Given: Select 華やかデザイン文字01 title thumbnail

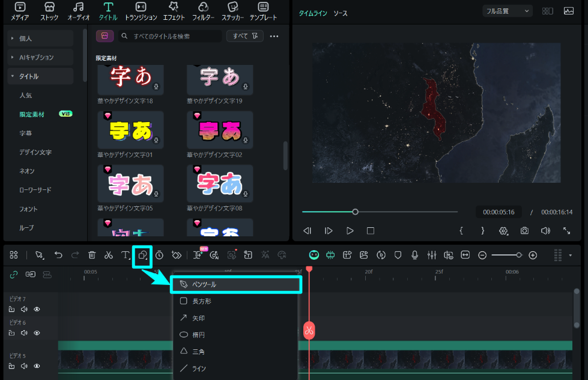Looking at the screenshot, I should click(130, 130).
